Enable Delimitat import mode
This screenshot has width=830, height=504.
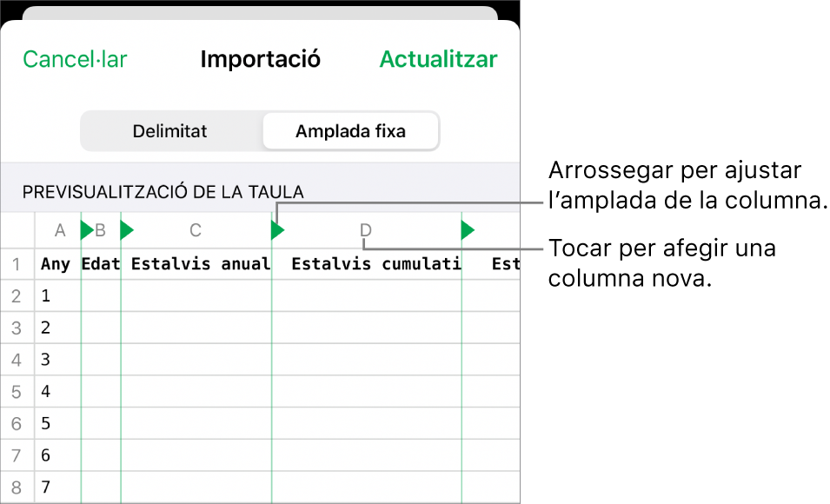pyautogui.click(x=169, y=130)
